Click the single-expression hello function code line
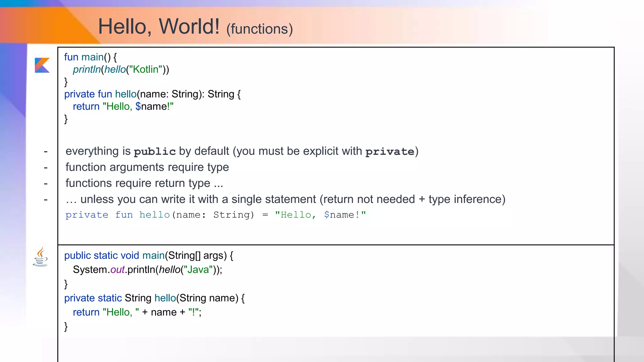Screen dimensions: 644x362 click(215, 215)
